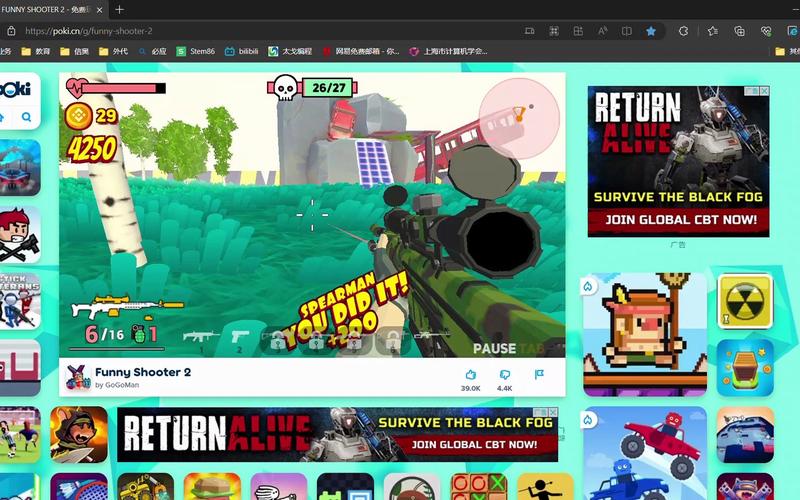Viewport: 800px width, 500px height.
Task: Select the pistol weapon slot 2
Action: (239, 338)
